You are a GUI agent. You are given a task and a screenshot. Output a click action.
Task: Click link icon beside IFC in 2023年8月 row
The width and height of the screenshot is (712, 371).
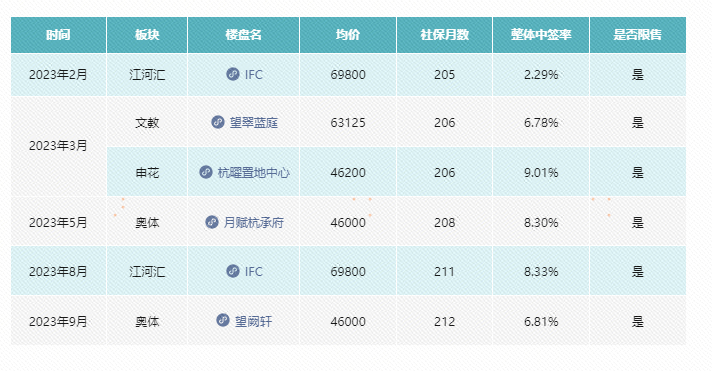233,271
